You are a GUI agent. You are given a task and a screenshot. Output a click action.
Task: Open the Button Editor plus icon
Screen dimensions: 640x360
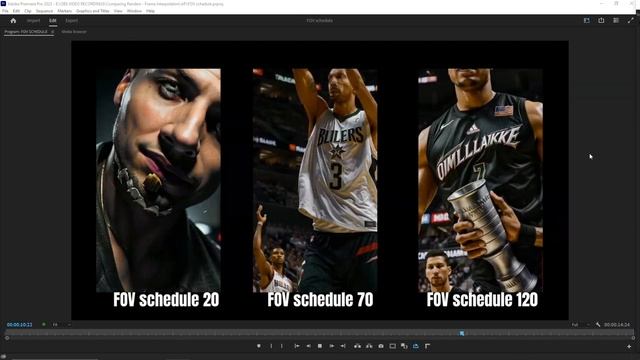[x=629, y=347]
